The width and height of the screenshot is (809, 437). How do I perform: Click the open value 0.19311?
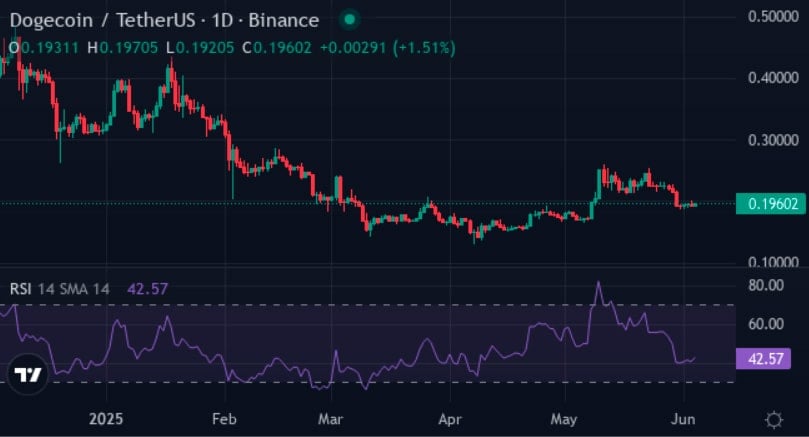(50, 48)
